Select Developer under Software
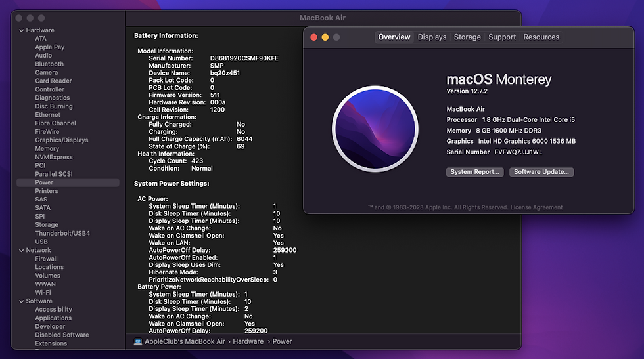 coord(50,327)
